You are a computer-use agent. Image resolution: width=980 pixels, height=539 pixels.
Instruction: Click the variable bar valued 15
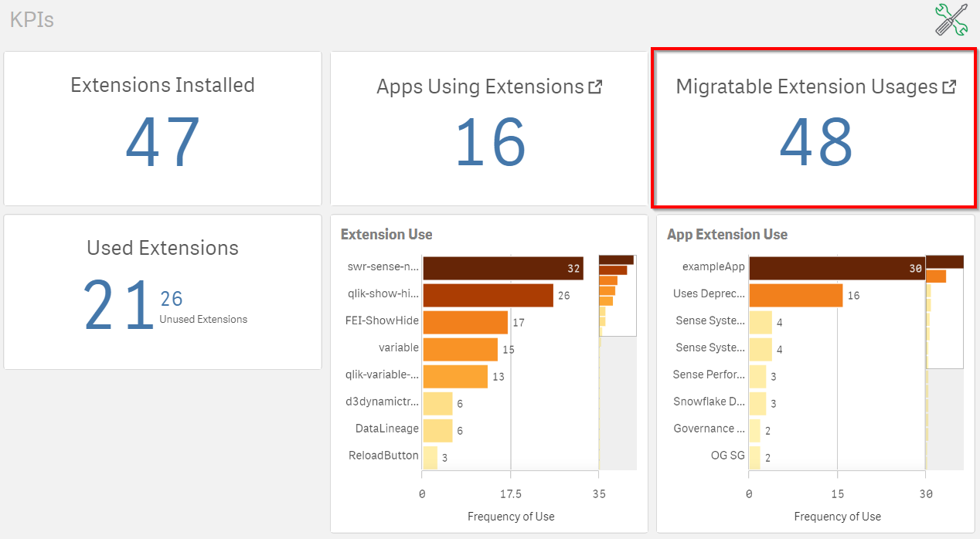point(460,349)
